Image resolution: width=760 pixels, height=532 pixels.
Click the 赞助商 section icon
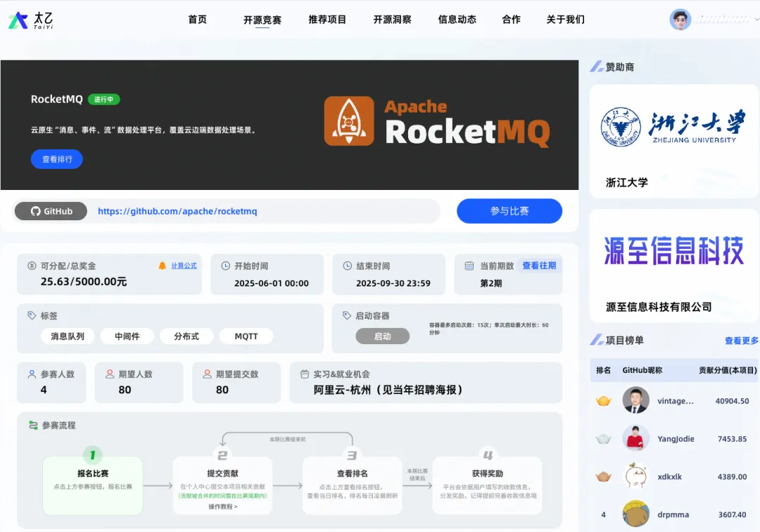[596, 66]
